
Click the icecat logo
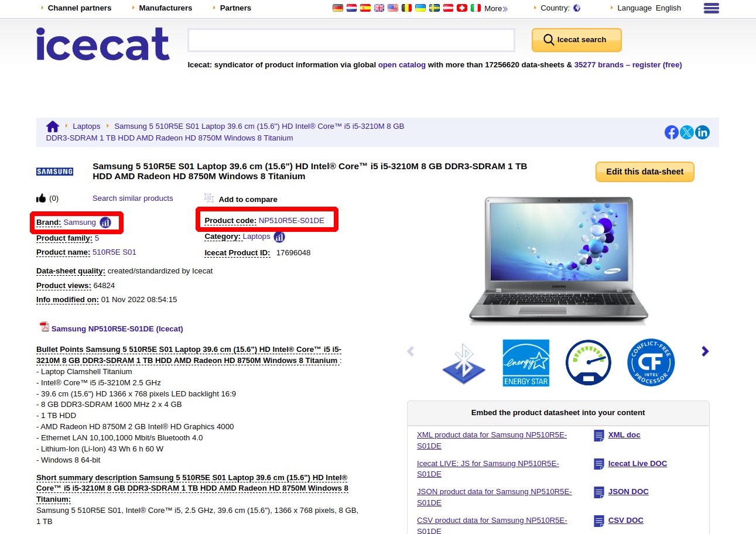tap(103, 44)
